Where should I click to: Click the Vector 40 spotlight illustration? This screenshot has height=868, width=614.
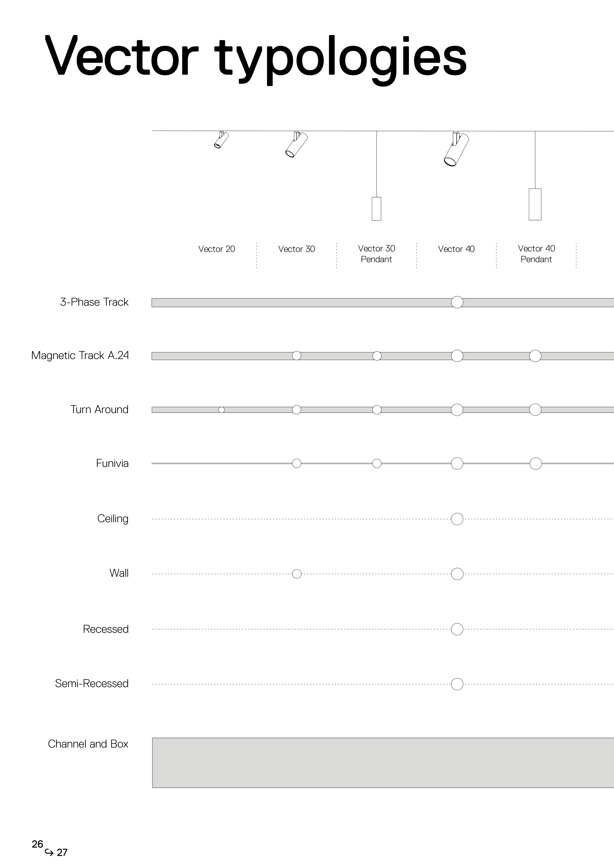tap(456, 149)
